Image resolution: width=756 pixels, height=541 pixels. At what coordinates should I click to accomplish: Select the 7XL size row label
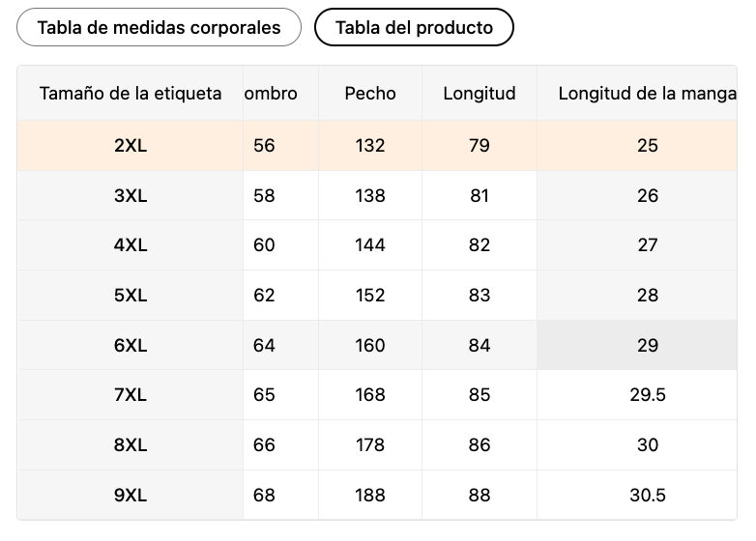(x=131, y=395)
